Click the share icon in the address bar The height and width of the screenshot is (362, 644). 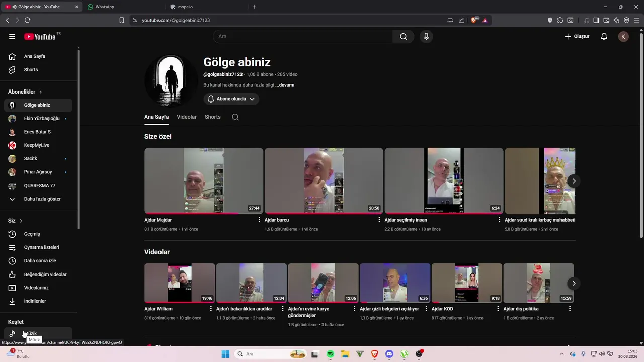461,20
